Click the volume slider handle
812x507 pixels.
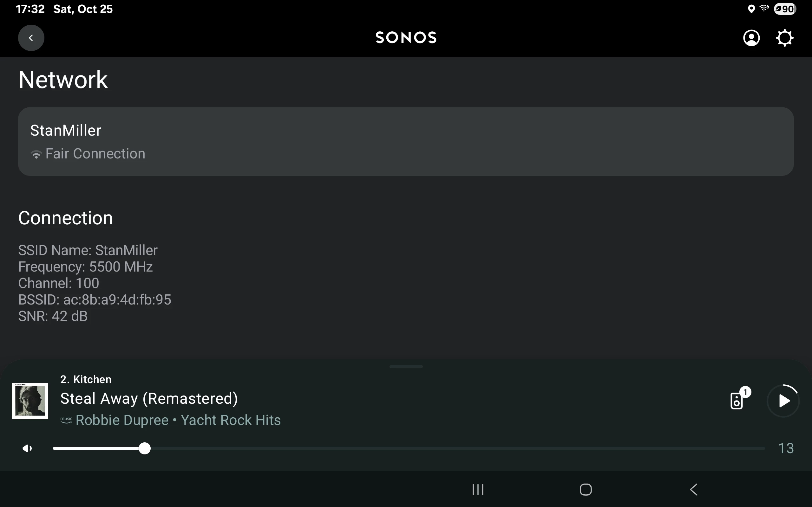coord(145,448)
